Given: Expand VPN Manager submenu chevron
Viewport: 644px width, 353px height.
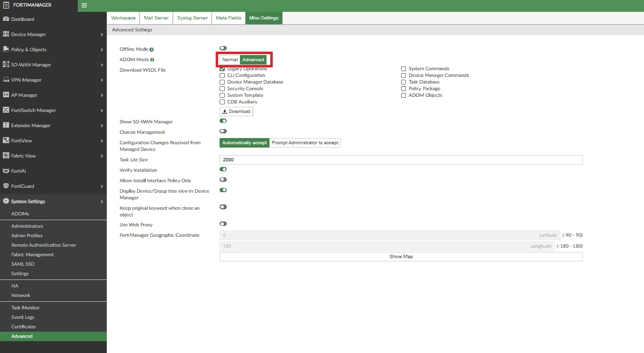Looking at the screenshot, I should pos(102,80).
